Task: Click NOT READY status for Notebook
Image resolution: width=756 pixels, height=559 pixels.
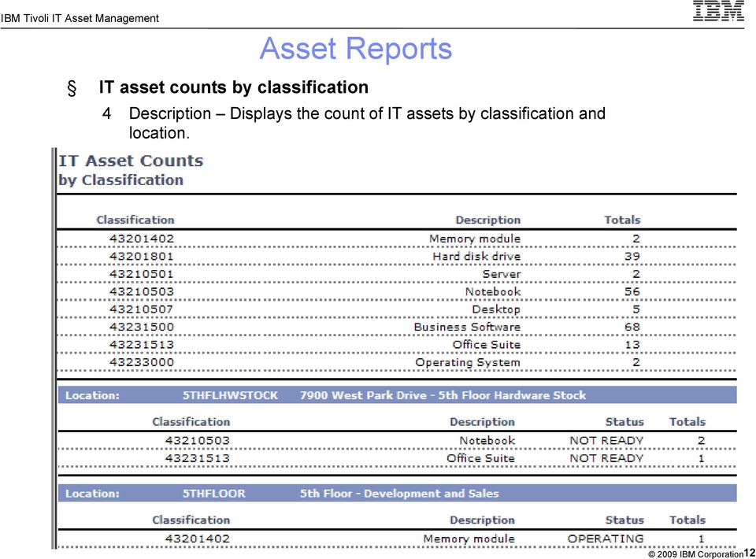Action: coord(606,440)
